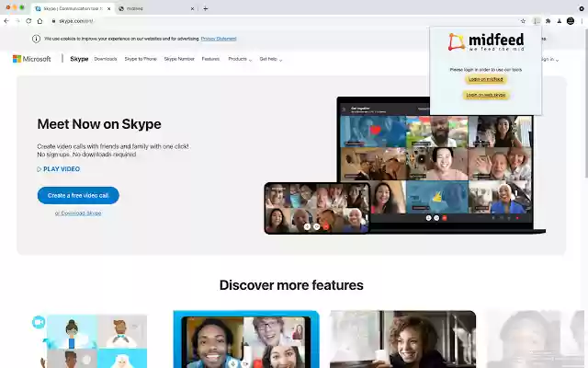Click the browser forward arrow
Screen dimensions: 588x368
tap(17, 21)
